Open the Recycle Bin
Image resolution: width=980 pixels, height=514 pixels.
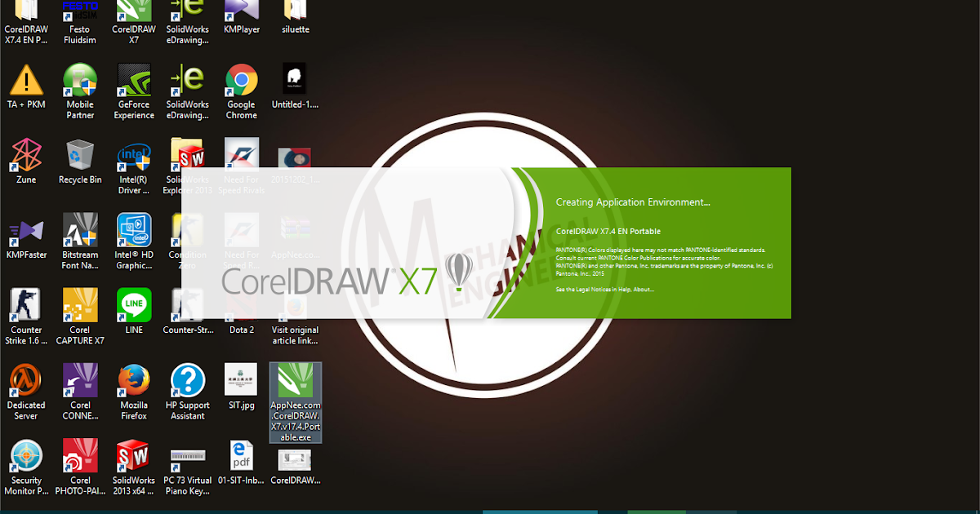point(80,162)
